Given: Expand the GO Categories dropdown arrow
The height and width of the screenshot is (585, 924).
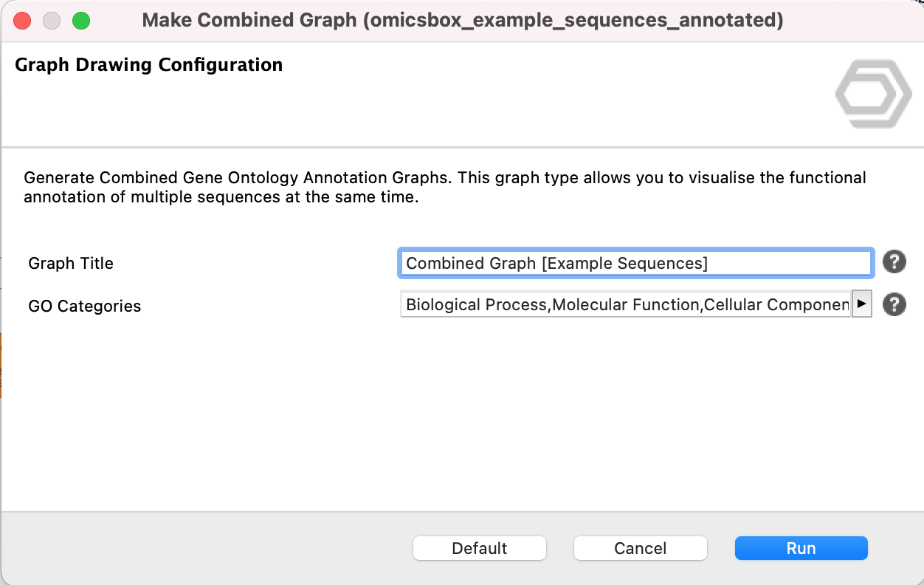Looking at the screenshot, I should tap(861, 304).
